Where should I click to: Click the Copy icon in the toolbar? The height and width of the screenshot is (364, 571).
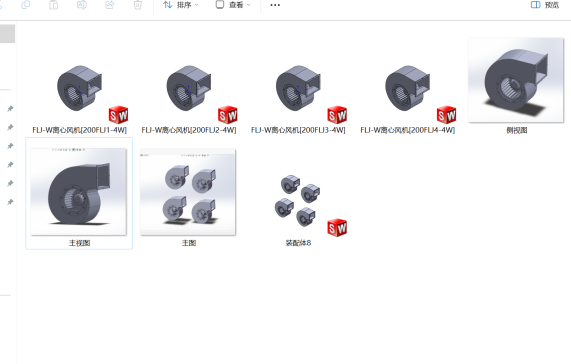(x=26, y=5)
